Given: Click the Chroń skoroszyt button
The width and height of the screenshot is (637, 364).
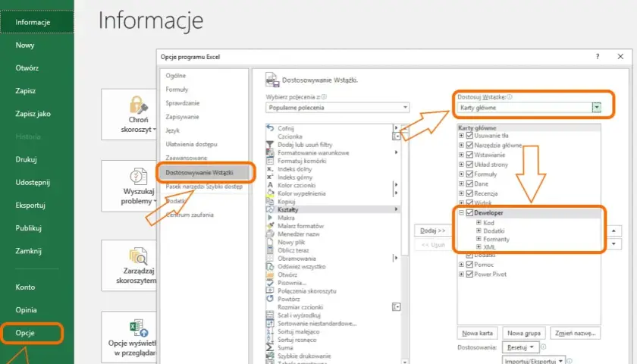Looking at the screenshot, I should pos(129,115).
